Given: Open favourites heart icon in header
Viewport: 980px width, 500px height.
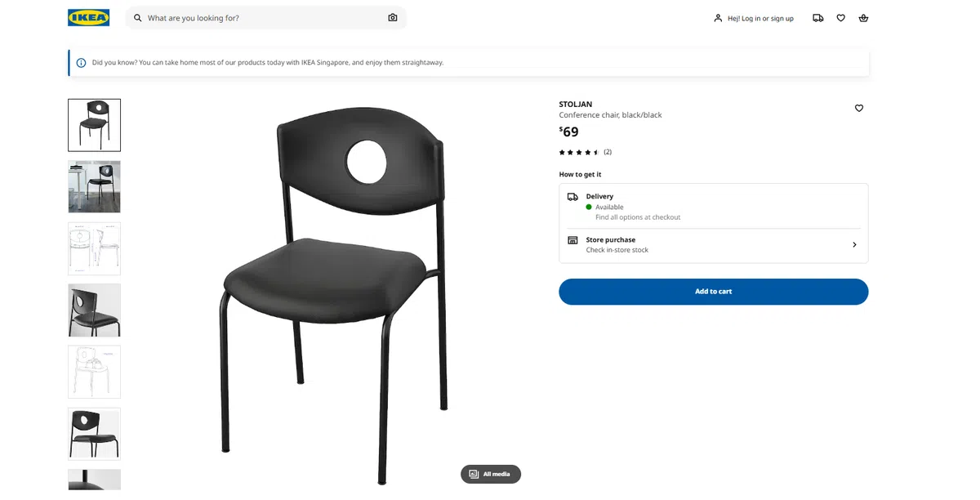Looking at the screenshot, I should tap(841, 18).
